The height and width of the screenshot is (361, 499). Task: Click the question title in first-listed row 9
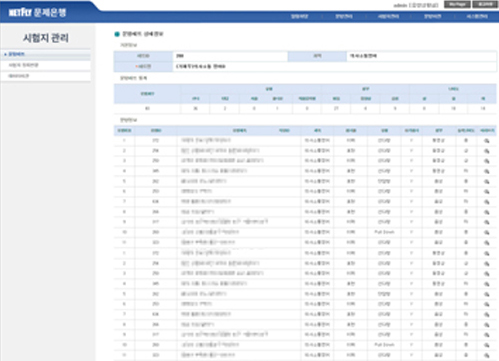(224, 222)
